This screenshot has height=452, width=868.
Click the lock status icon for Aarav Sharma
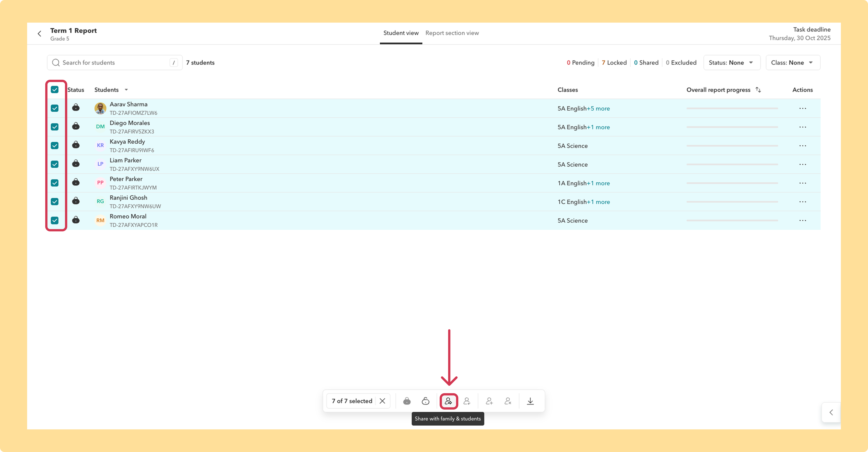pos(76,108)
